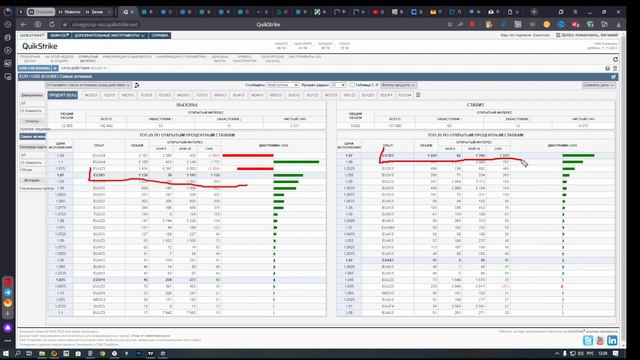Screen dimensions: 640x360
Task: Share via Twitter icon in blue header
Action: click(613, 76)
